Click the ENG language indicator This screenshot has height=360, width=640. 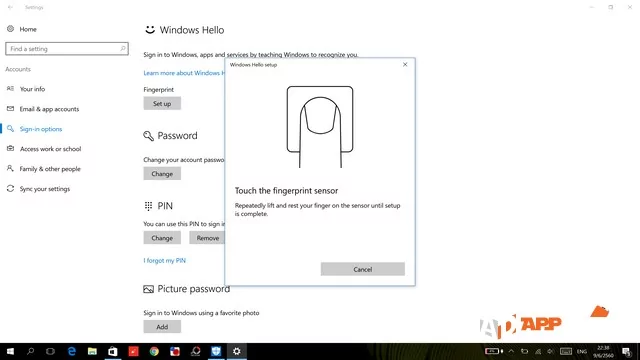click(582, 351)
